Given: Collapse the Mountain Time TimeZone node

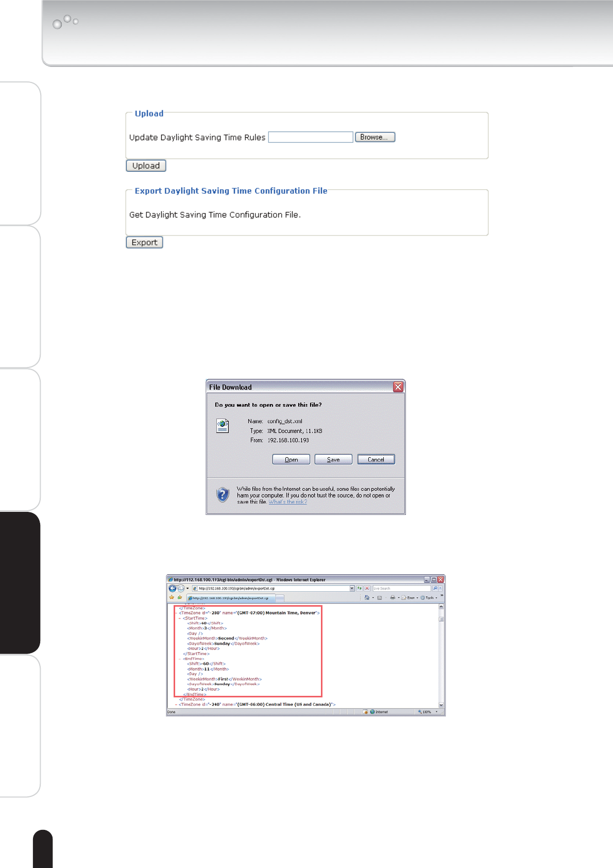Looking at the screenshot, I should [176, 613].
